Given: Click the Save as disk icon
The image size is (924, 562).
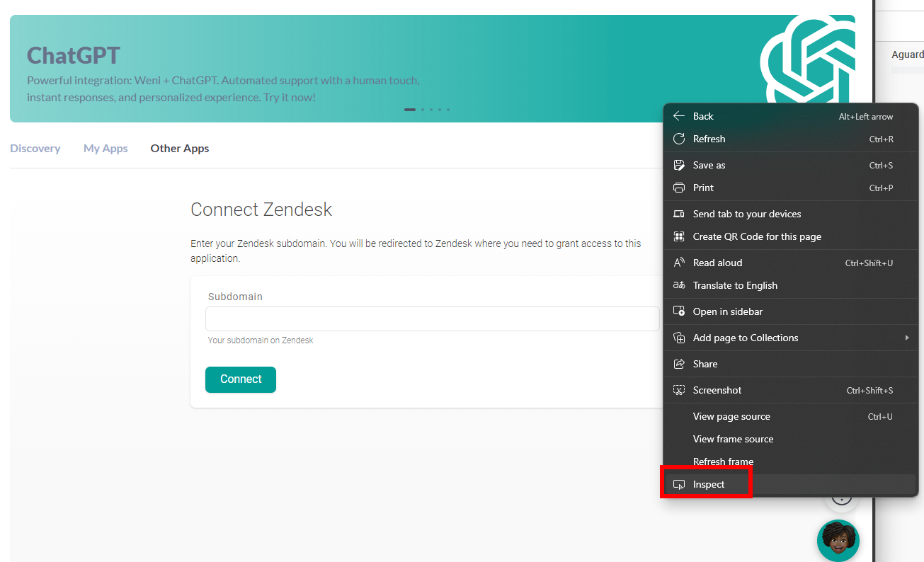Looking at the screenshot, I should [679, 165].
